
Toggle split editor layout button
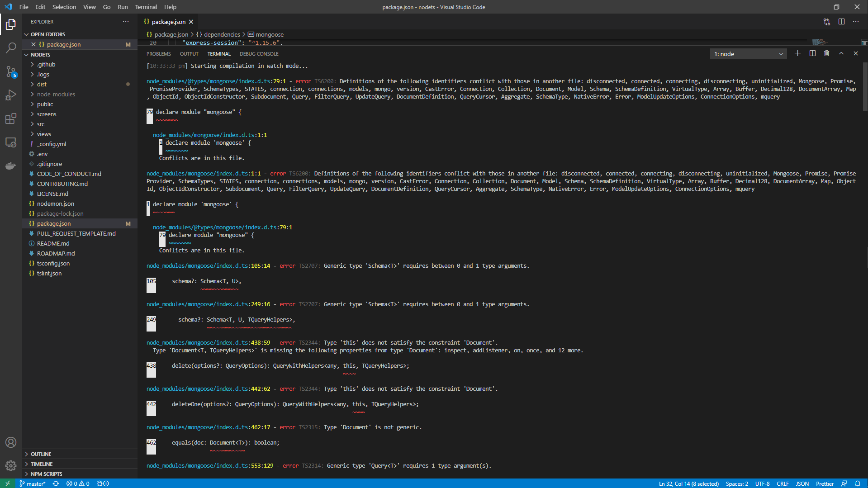841,22
